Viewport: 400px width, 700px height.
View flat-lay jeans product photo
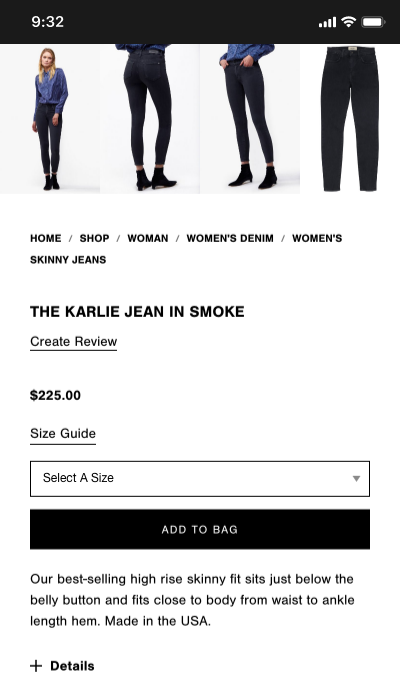(x=350, y=119)
